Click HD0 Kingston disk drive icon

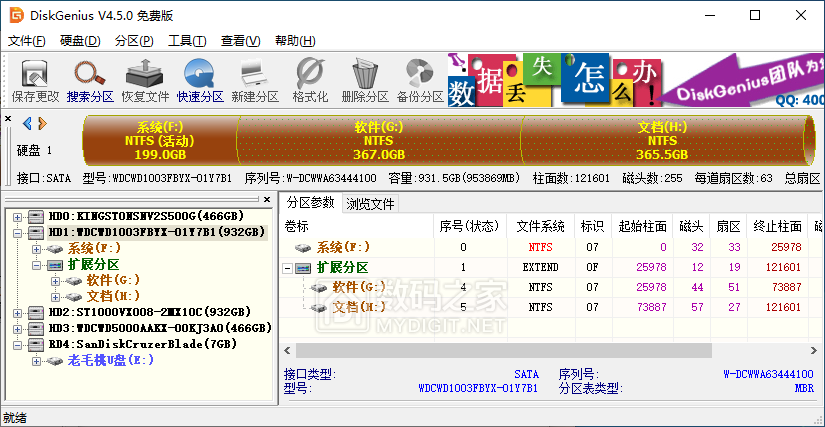point(36,216)
